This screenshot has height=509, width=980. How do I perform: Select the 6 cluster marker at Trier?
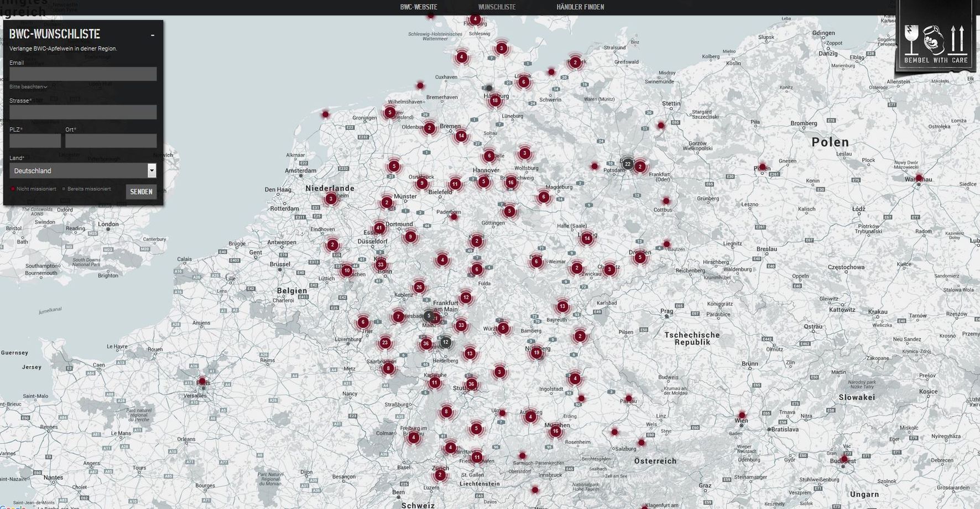coord(363,322)
